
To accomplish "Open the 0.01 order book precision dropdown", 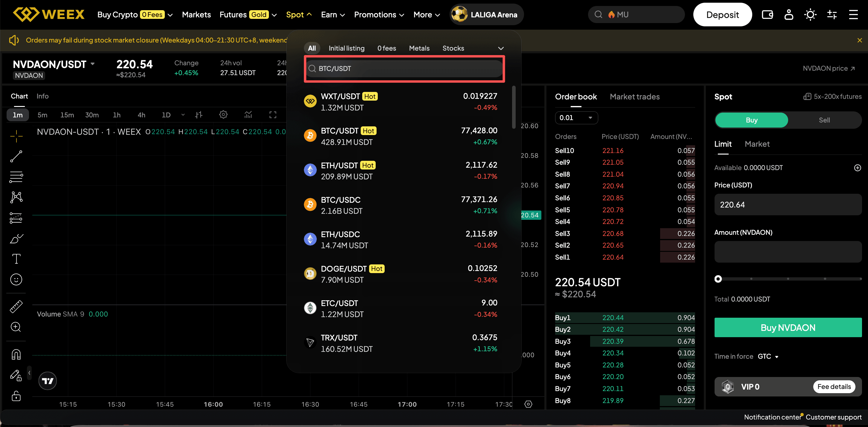I will click(576, 118).
